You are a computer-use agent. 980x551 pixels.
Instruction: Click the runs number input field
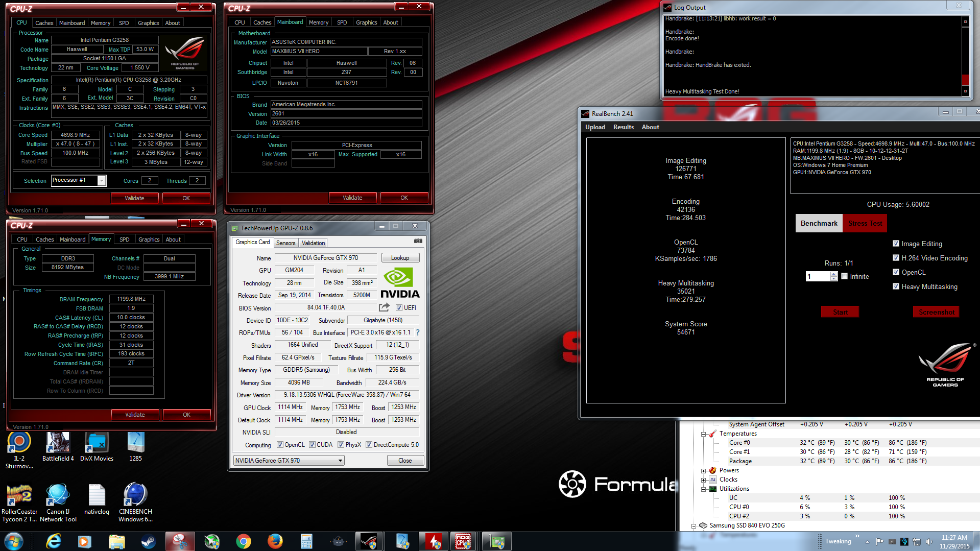point(818,276)
